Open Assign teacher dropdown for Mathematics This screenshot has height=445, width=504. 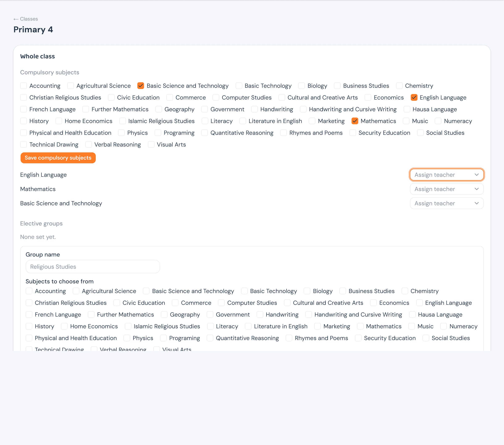[x=446, y=189]
